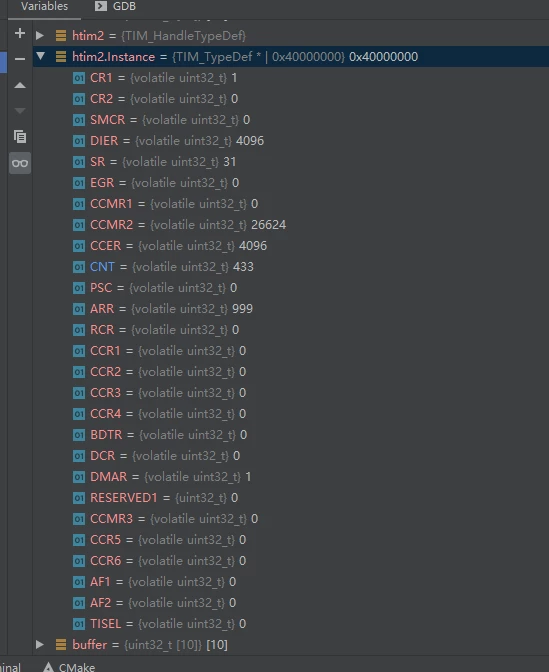Image resolution: width=549 pixels, height=672 pixels.
Task: Click the htim2.Instance address 0x40000000 value
Action: click(x=384, y=57)
